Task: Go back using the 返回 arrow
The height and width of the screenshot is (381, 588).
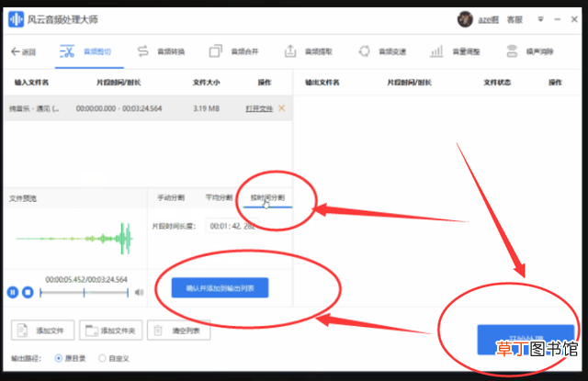Action: tap(23, 51)
